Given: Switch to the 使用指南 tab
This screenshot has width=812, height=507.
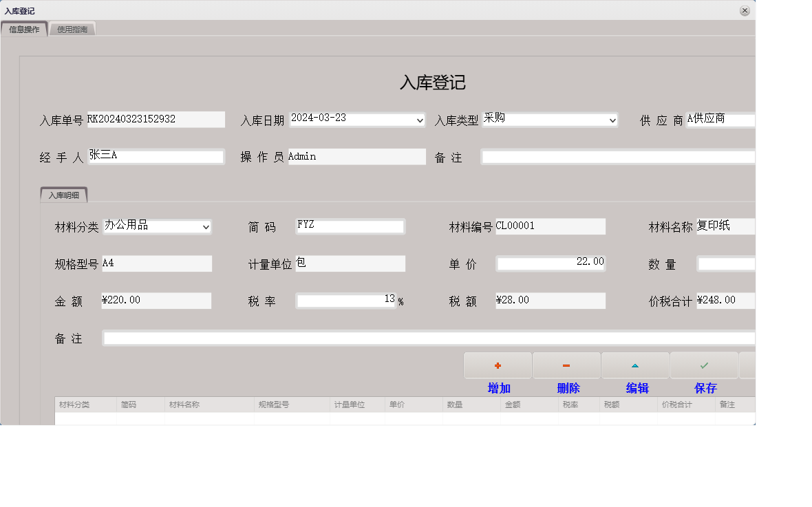Looking at the screenshot, I should coord(72,28).
